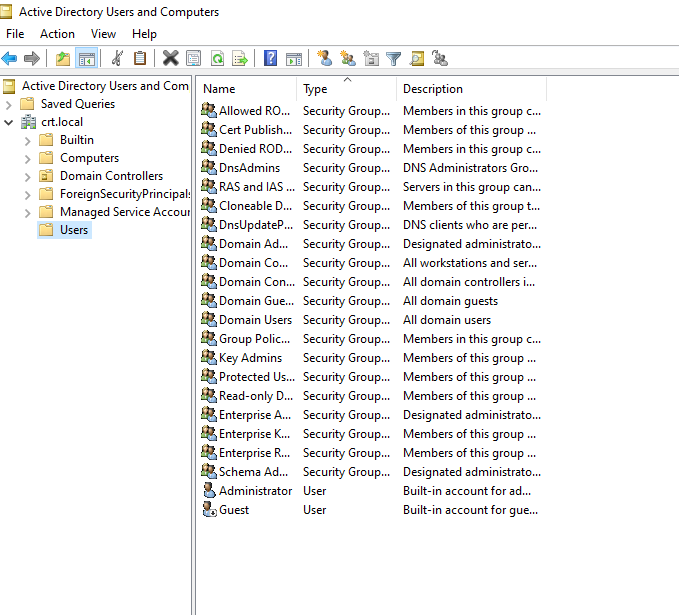
Task: Select Protected Users group row
Action: (372, 376)
